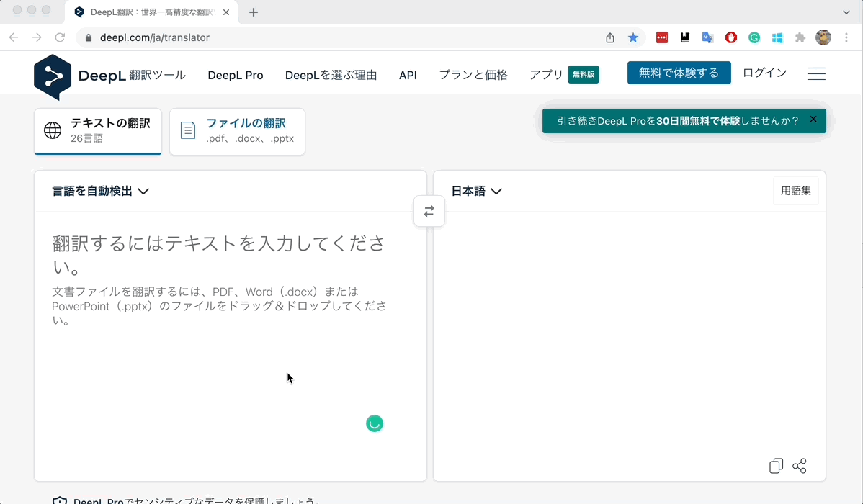Open the Grammarly extension in toolbar
The height and width of the screenshot is (504, 863).
[754, 37]
